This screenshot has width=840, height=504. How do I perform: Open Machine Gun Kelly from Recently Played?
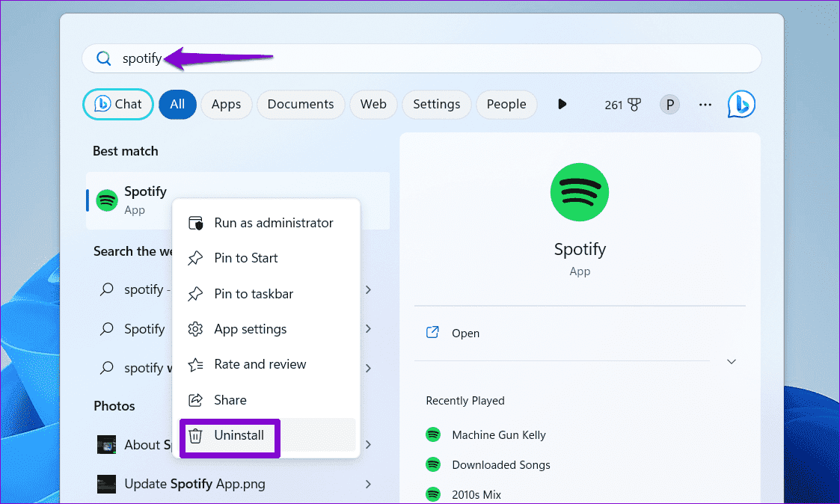(x=499, y=435)
